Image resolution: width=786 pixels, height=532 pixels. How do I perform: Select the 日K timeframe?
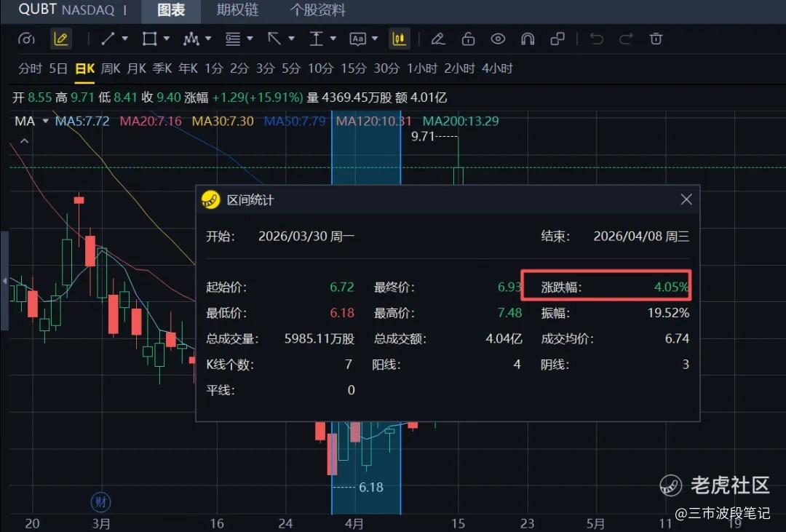pyautogui.click(x=84, y=68)
